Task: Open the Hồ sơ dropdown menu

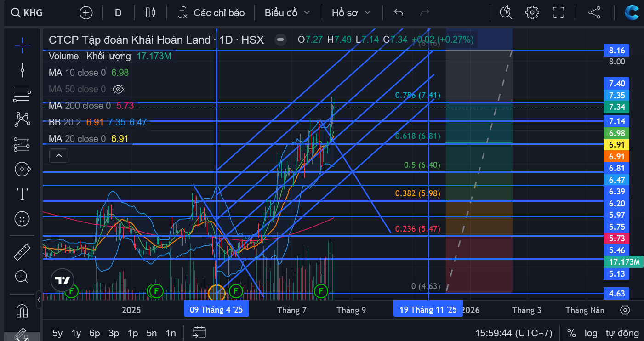Action: pos(351,12)
